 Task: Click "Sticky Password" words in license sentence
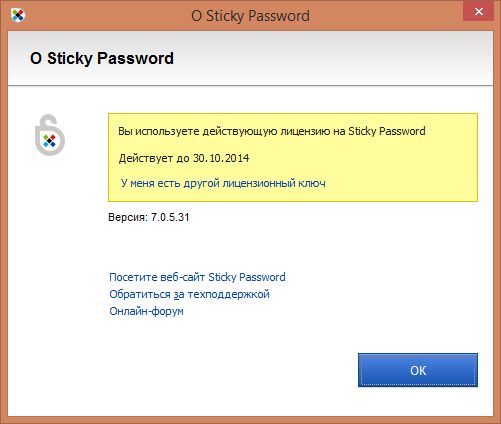[387, 131]
